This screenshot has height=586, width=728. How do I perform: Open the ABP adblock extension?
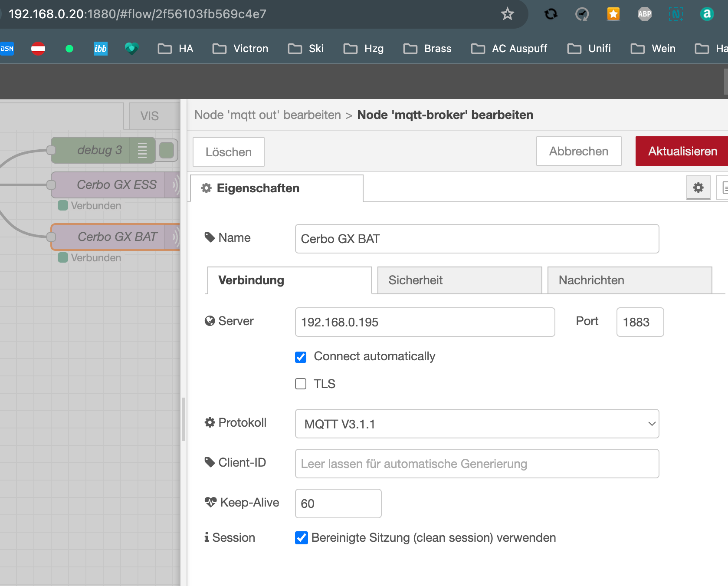[x=644, y=14]
